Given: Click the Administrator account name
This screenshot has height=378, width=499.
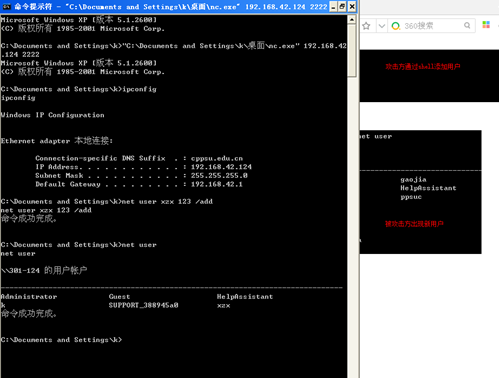Looking at the screenshot, I should point(29,297).
